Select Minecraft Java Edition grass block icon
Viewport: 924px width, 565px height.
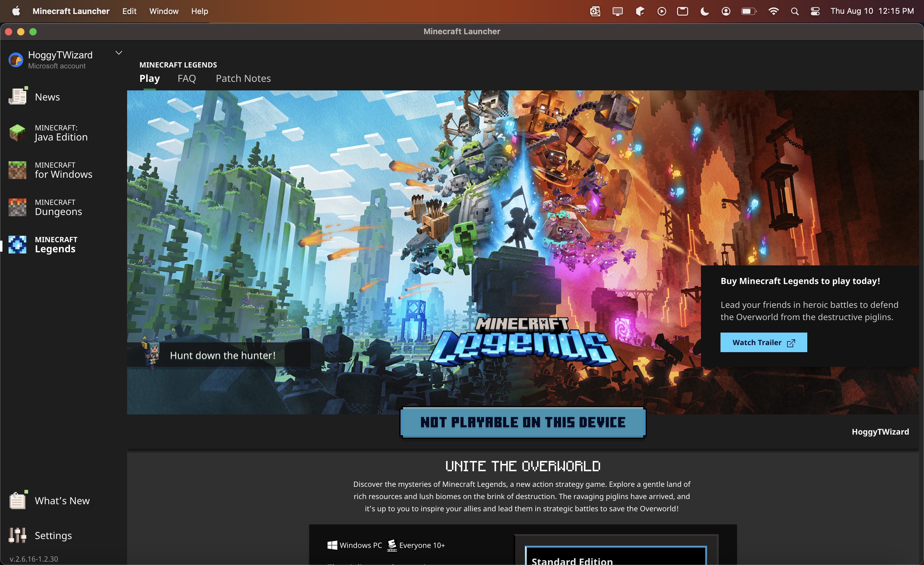17,133
